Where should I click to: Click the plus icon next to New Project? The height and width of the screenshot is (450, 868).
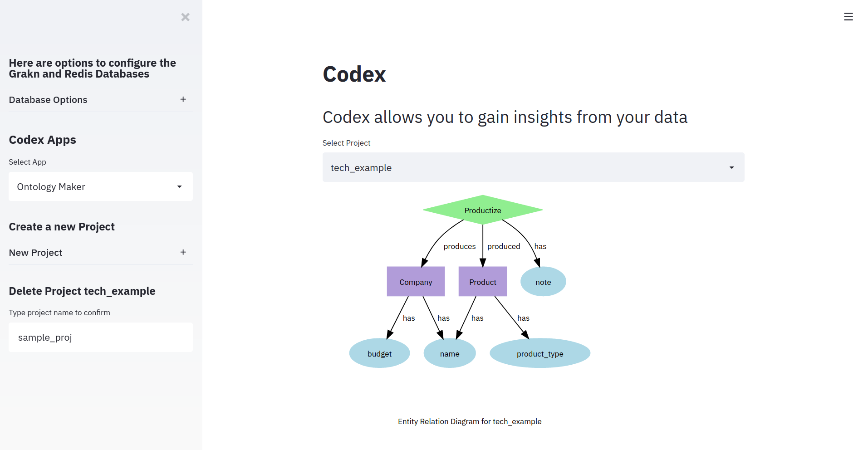click(183, 252)
